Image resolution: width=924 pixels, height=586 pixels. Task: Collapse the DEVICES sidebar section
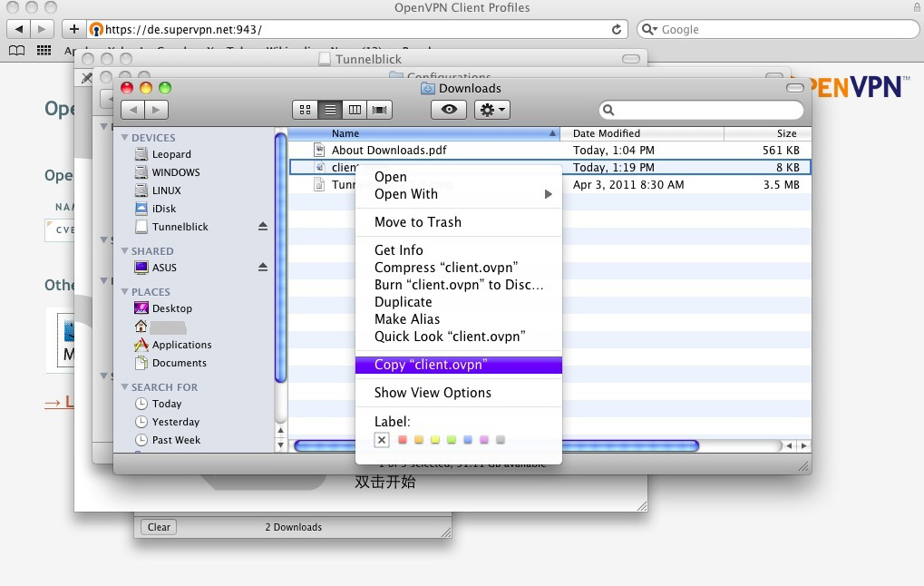tap(124, 137)
